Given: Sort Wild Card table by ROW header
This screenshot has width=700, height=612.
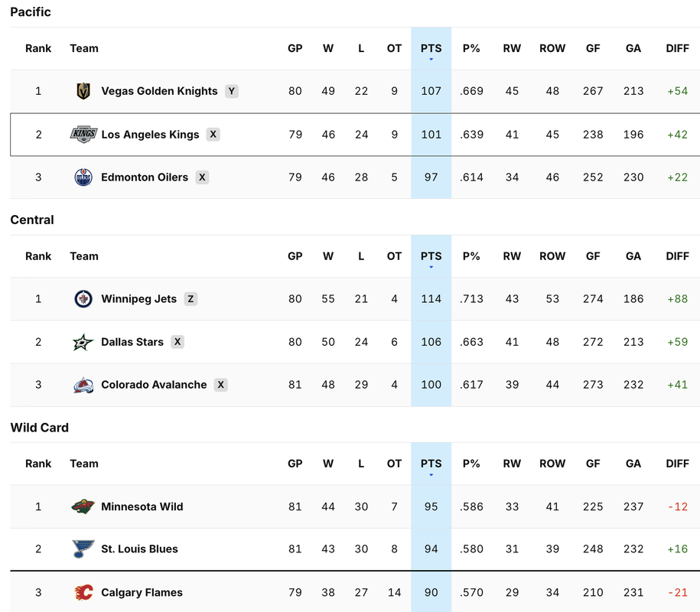Looking at the screenshot, I should (x=552, y=464).
